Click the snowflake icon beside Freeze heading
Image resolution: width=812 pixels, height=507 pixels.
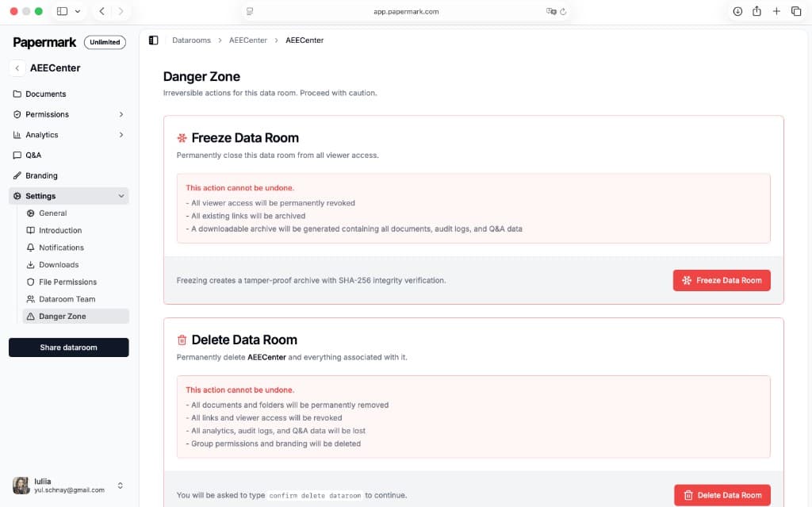tap(182, 138)
